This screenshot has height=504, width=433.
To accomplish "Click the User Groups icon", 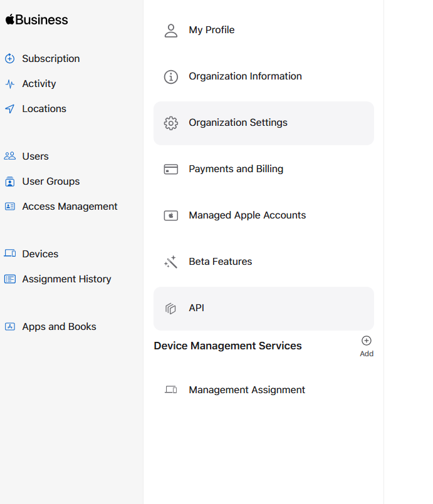I will [9, 182].
